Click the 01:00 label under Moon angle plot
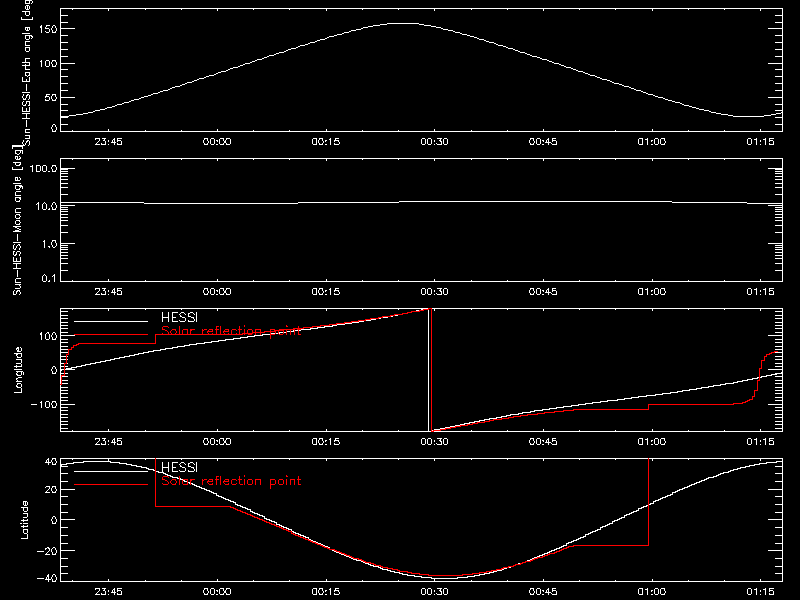 tap(652, 292)
